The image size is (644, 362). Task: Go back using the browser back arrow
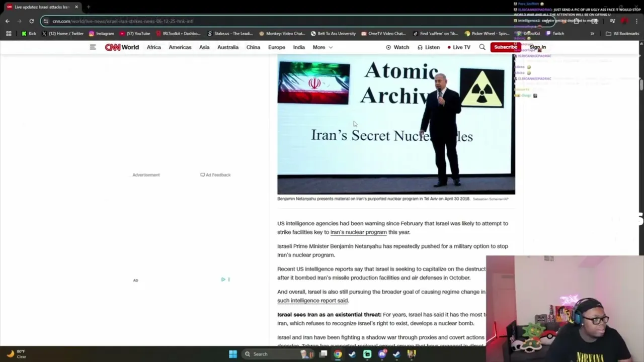[7, 21]
